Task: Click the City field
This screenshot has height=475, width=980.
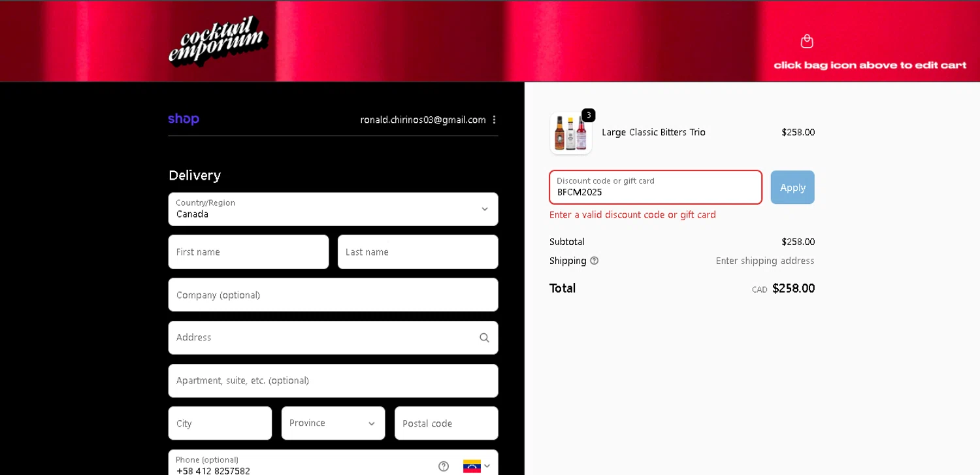Action: [x=220, y=423]
